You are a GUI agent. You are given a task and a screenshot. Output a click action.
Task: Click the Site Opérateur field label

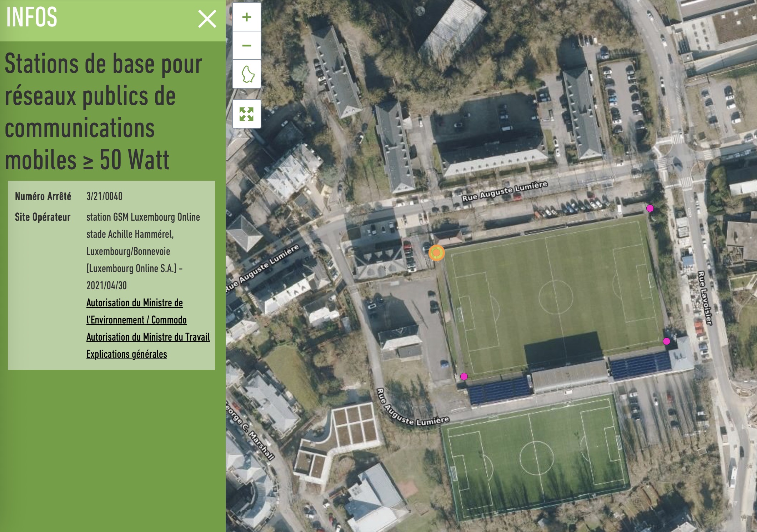coord(42,217)
